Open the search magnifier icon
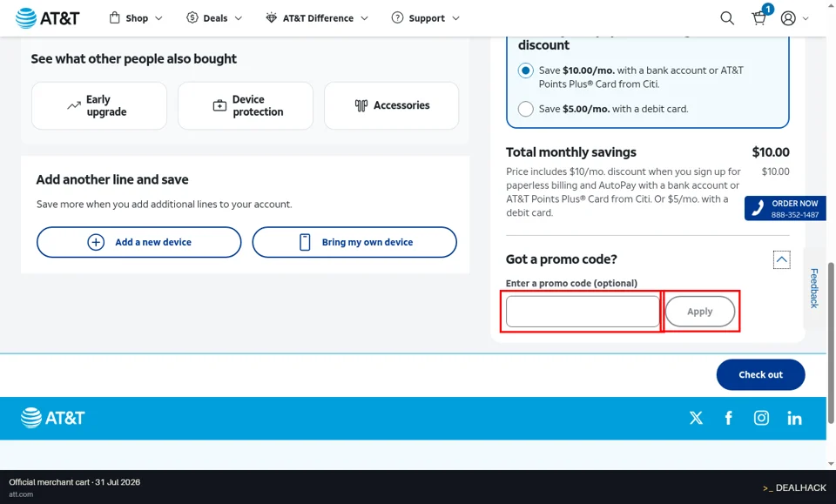Viewport: 836px width, 504px height. [x=726, y=18]
